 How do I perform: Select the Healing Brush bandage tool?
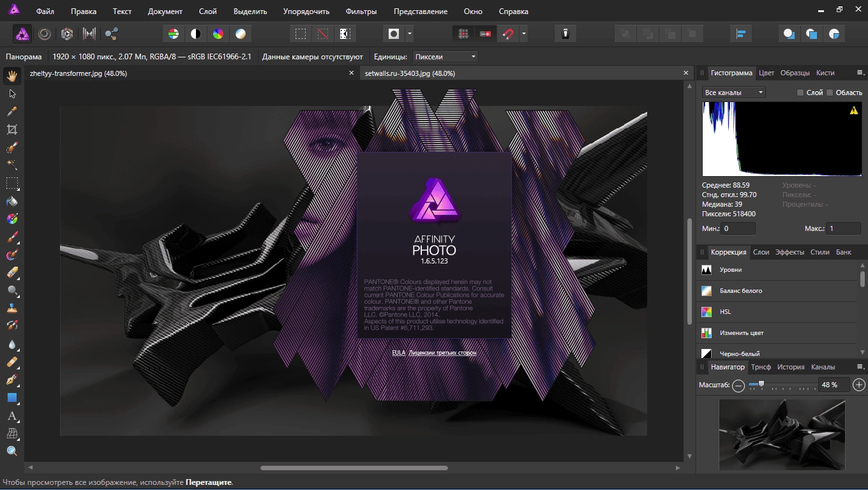tap(12, 362)
